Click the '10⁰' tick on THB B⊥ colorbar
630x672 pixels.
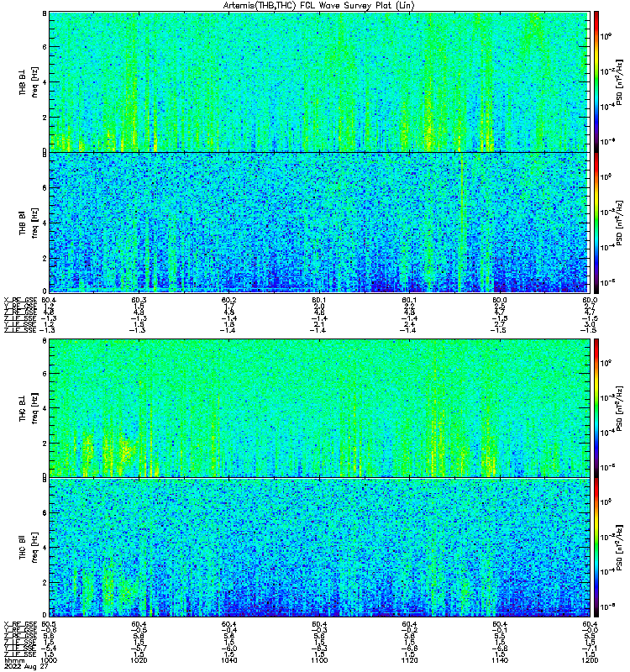(x=606, y=36)
